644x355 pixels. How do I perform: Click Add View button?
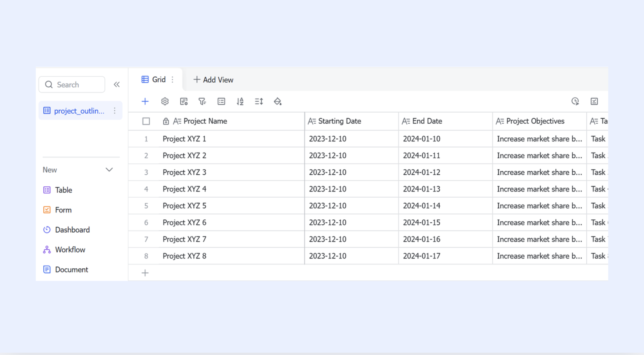point(214,80)
